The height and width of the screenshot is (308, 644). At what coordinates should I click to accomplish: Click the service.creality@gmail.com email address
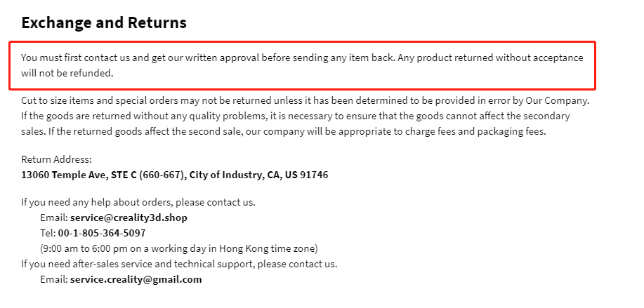(136, 280)
